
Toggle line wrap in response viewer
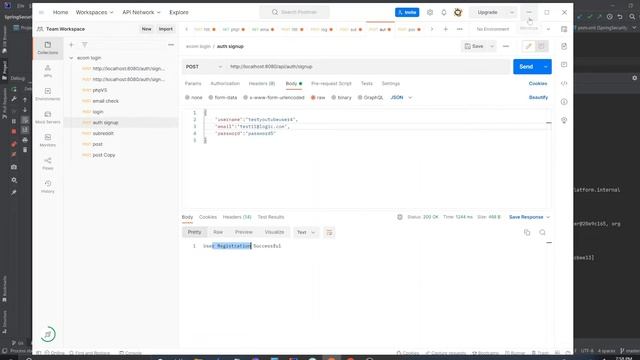(329, 232)
